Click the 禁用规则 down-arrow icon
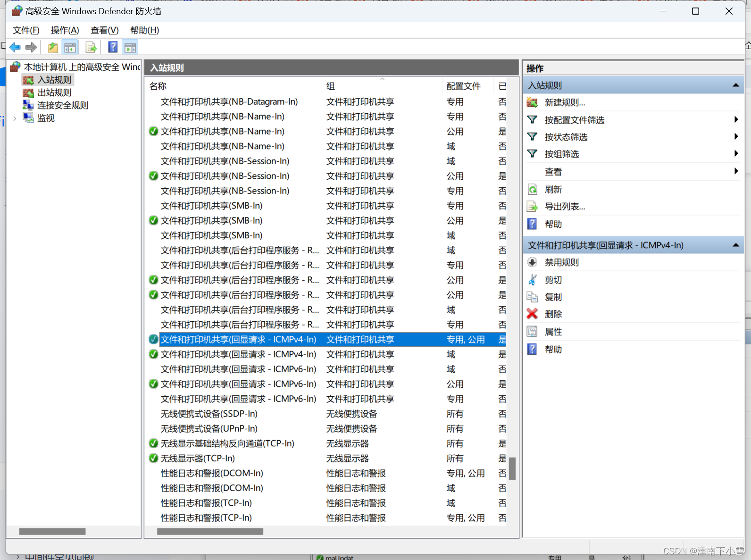751x560 pixels. click(532, 262)
